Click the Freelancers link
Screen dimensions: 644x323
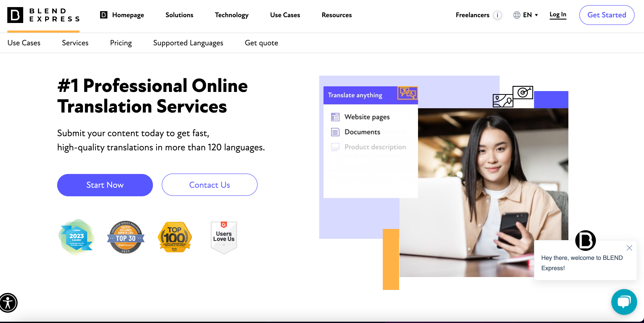point(473,15)
